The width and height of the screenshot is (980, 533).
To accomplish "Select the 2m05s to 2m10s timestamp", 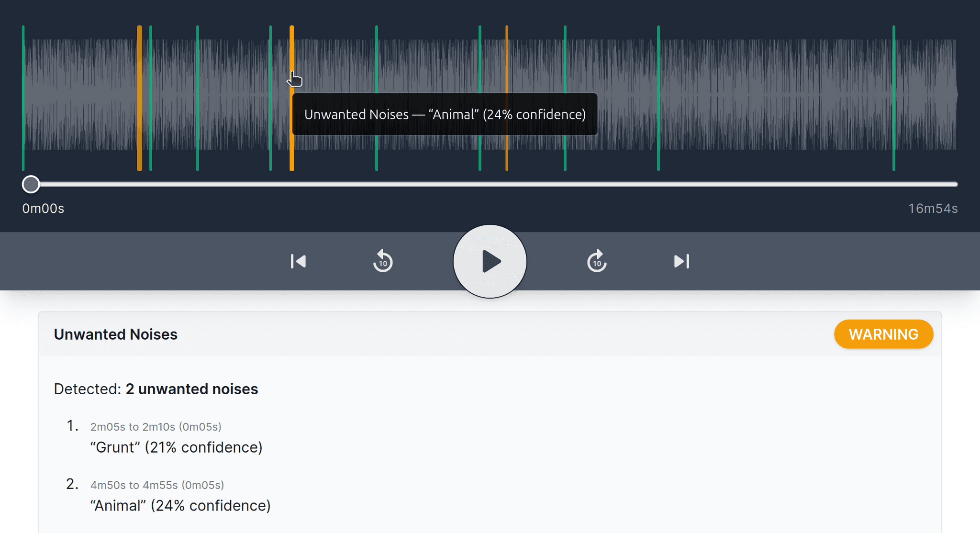I will [x=156, y=426].
